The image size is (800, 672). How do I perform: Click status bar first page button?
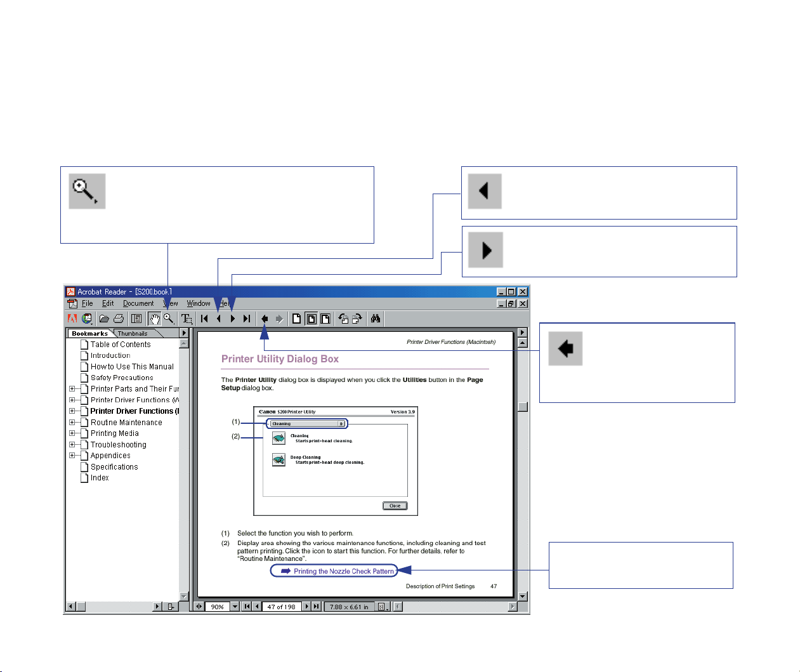247,607
